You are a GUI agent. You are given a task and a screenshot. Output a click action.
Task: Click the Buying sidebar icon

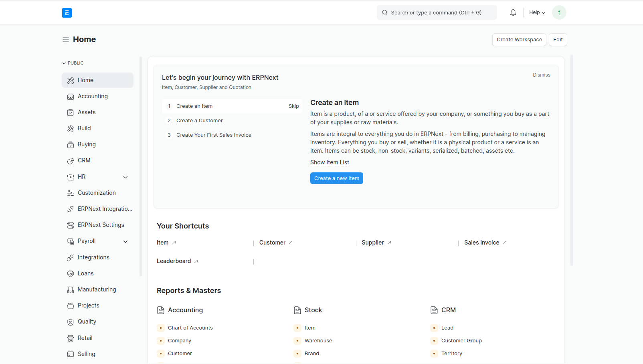point(71,145)
